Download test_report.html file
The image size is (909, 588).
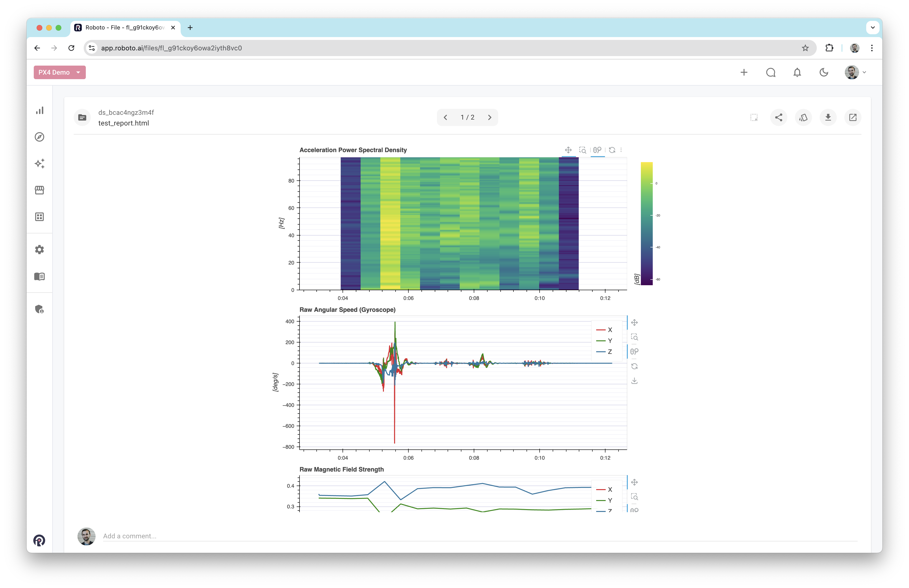coord(828,117)
